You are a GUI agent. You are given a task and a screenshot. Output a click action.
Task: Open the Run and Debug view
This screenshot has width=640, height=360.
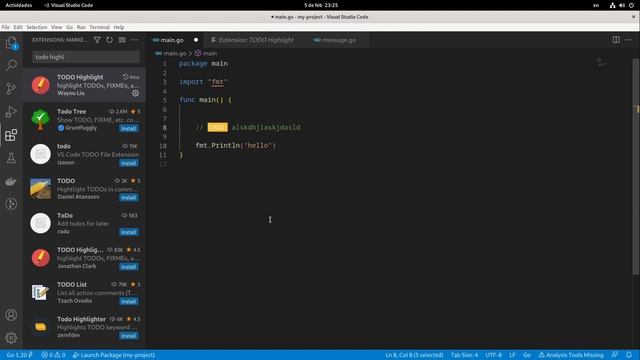(11, 112)
